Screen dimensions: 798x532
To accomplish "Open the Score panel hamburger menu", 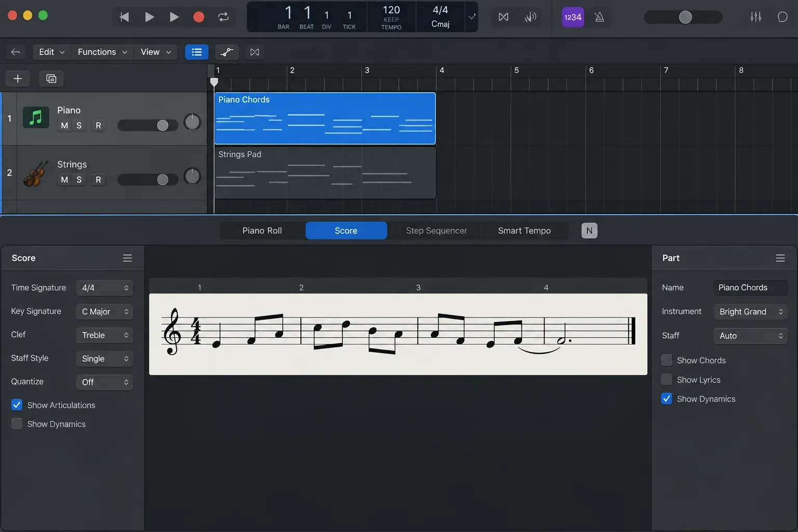I will click(127, 258).
